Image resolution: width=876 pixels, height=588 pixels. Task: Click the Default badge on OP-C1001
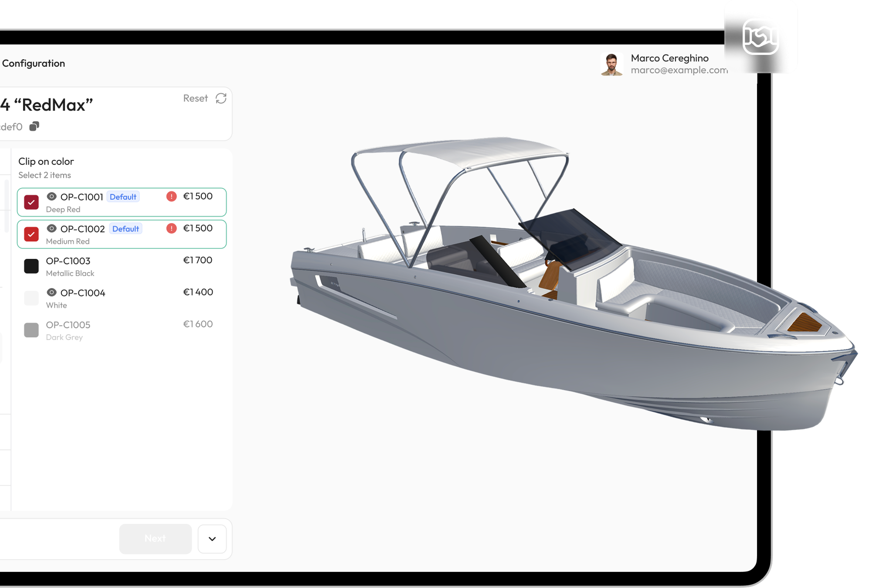(123, 197)
